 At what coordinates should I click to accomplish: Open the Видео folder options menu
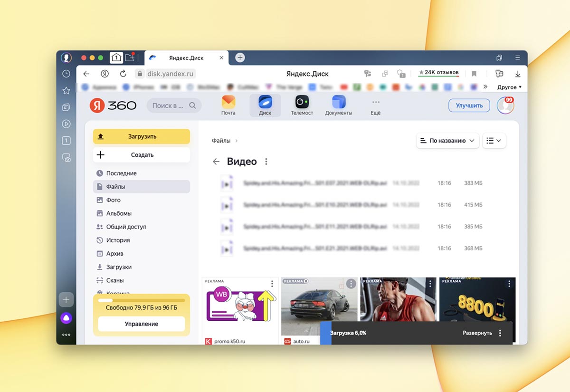coord(266,162)
